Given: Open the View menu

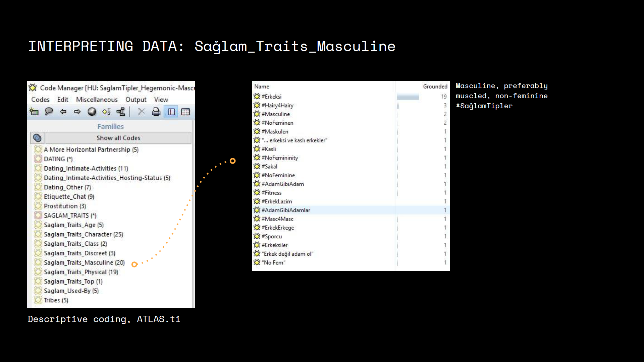Looking at the screenshot, I should (x=161, y=100).
